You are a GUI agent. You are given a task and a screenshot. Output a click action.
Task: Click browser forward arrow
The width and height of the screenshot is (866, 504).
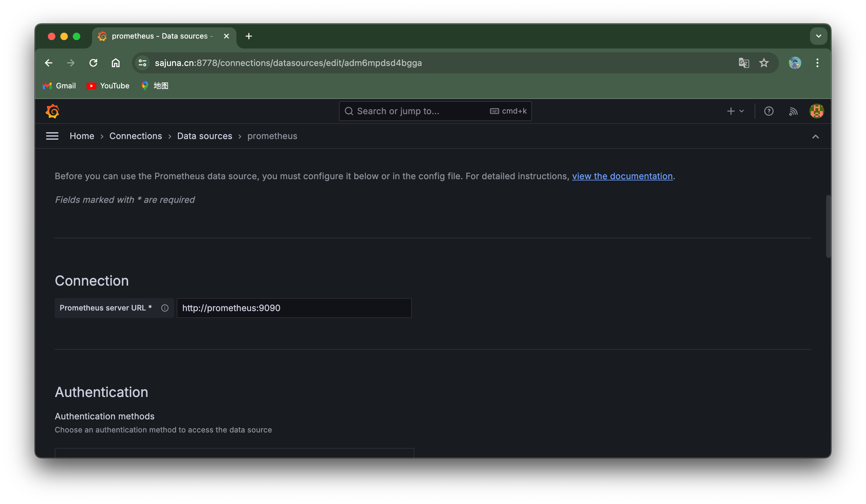tap(71, 63)
